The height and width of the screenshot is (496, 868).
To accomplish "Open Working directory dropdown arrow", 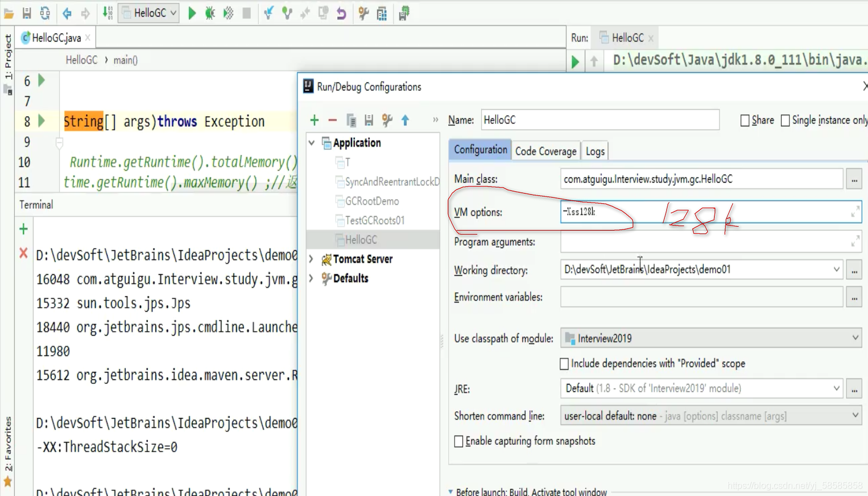I will pyautogui.click(x=836, y=270).
